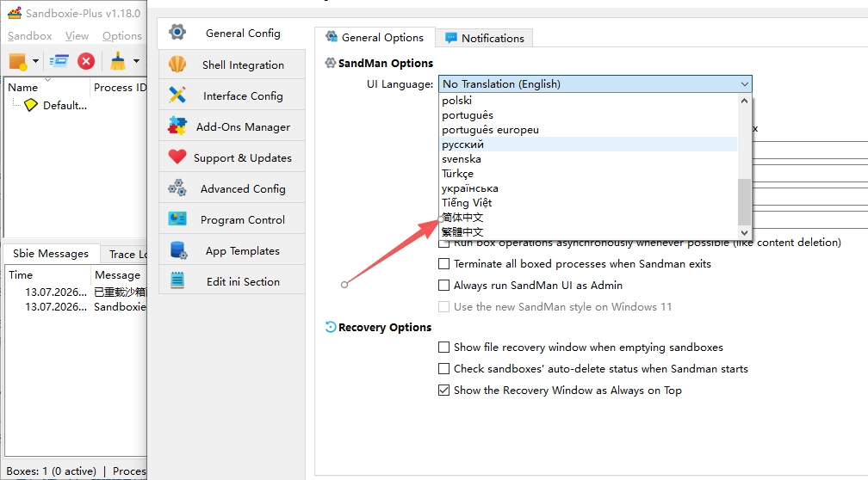Click Support & Updates heart icon
Screen dimensions: 868x480
coord(177,157)
